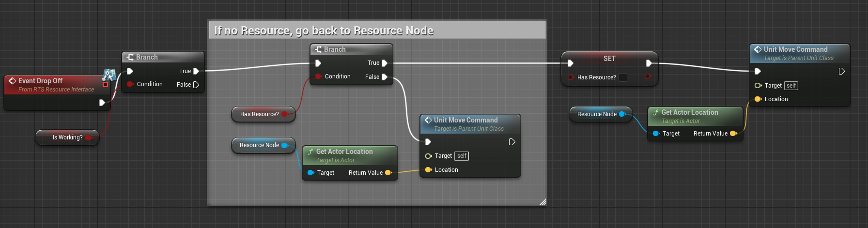Click Target pin of rightmost Get Actor Location
The width and height of the screenshot is (868, 228).
[x=656, y=134]
